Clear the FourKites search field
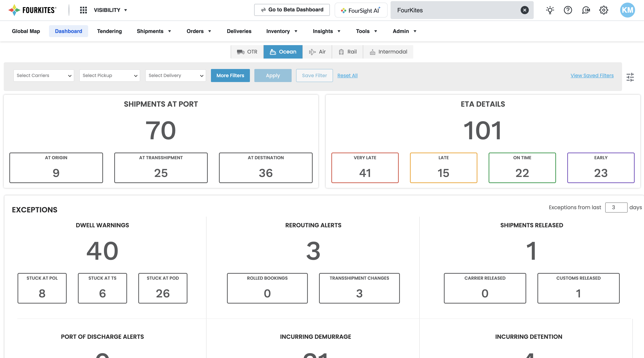644x358 pixels. (x=525, y=10)
